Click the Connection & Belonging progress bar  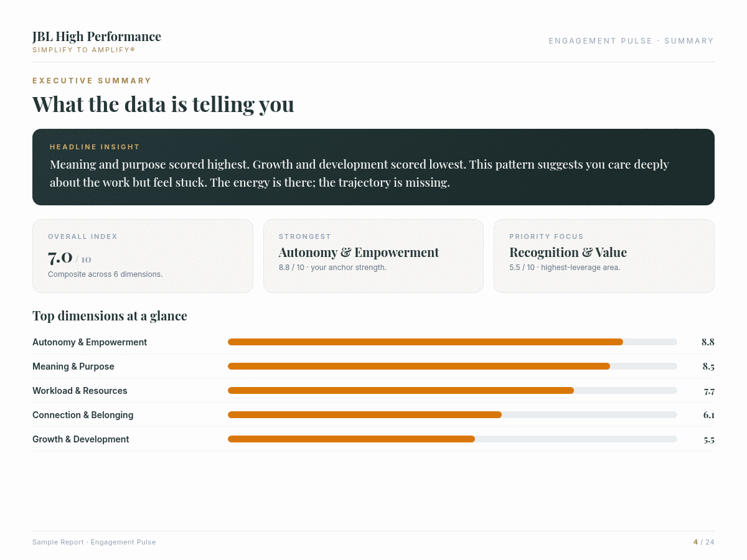(x=453, y=415)
